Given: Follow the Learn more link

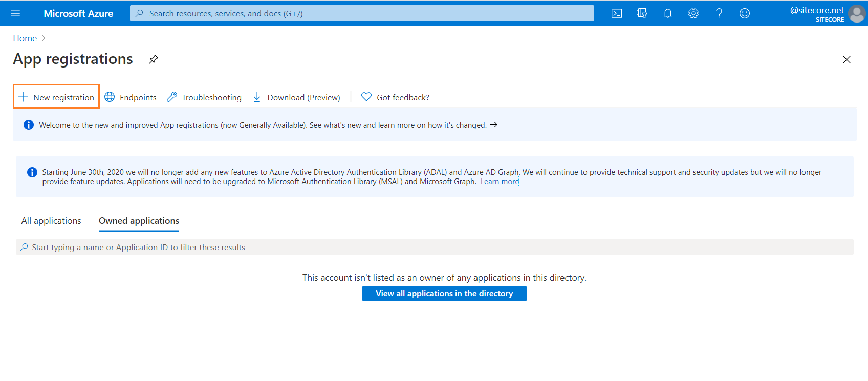Looking at the screenshot, I should (x=500, y=182).
